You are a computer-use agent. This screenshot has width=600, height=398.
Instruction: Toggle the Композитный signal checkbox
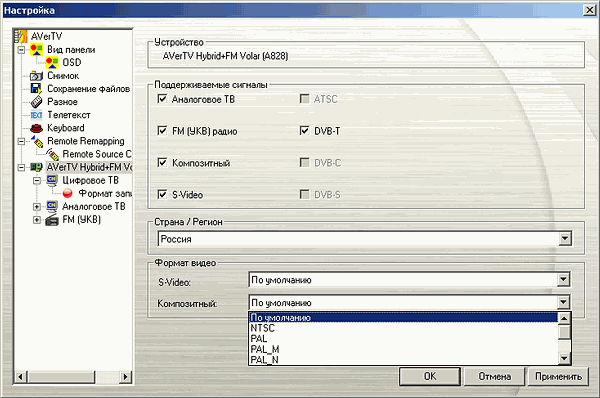tap(162, 163)
